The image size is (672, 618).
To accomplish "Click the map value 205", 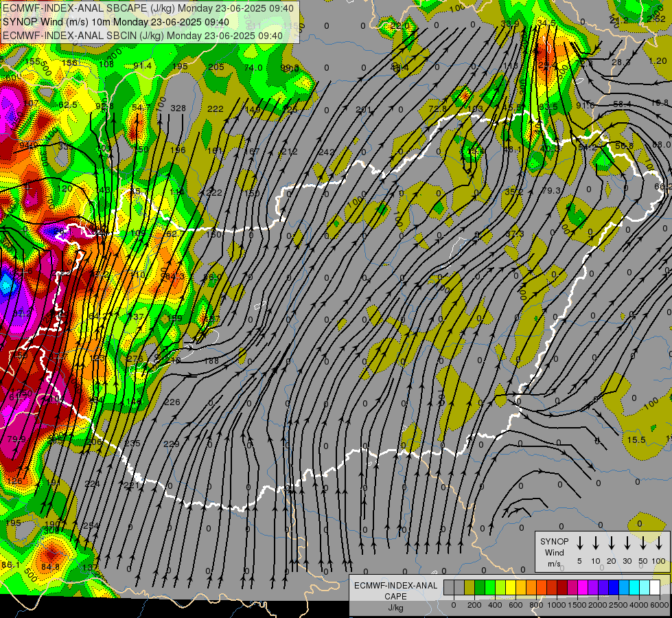I will 216,67.
